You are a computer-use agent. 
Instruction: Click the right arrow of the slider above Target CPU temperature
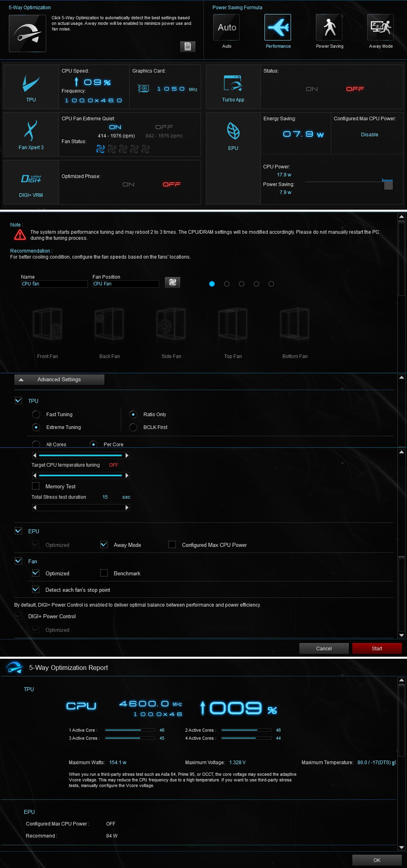tap(127, 455)
